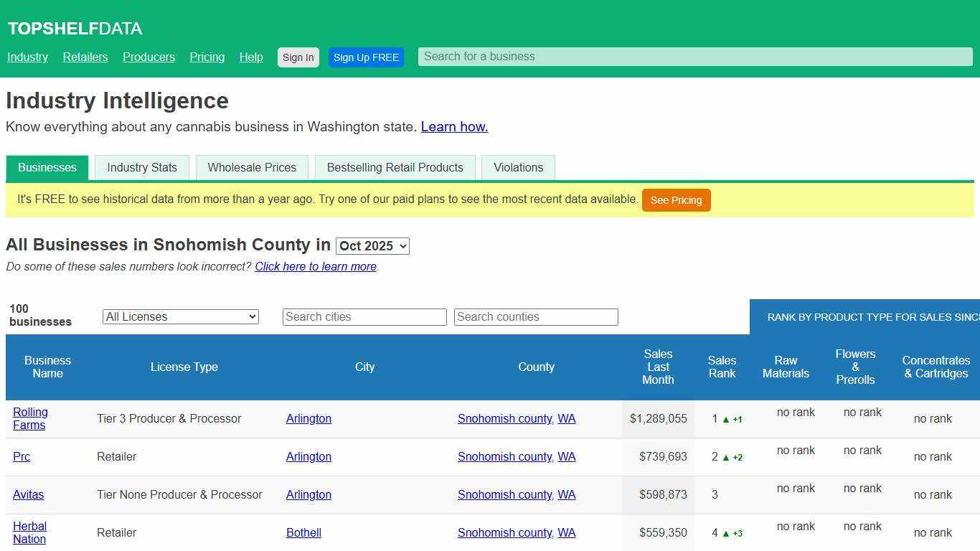The height and width of the screenshot is (551, 980).
Task: Open the Rolling Farms business page
Action: [30, 418]
